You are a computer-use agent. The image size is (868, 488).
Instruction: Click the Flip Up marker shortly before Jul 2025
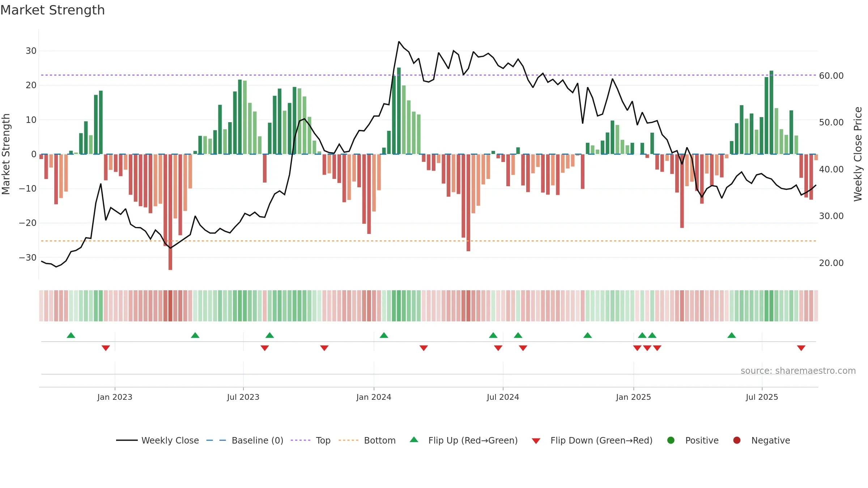(732, 335)
